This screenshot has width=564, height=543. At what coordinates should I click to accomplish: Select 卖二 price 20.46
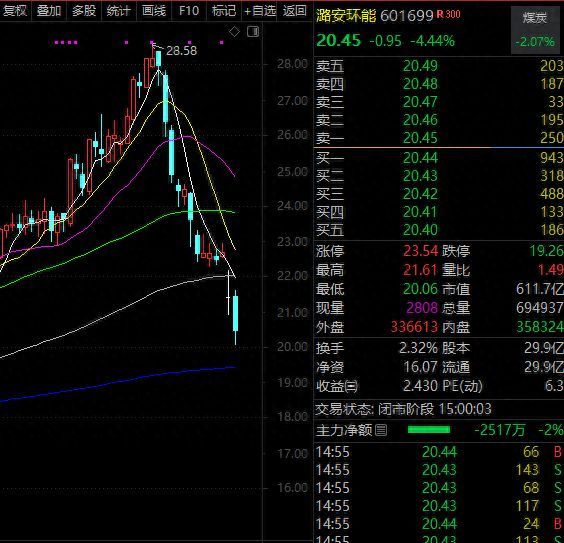tap(420, 120)
